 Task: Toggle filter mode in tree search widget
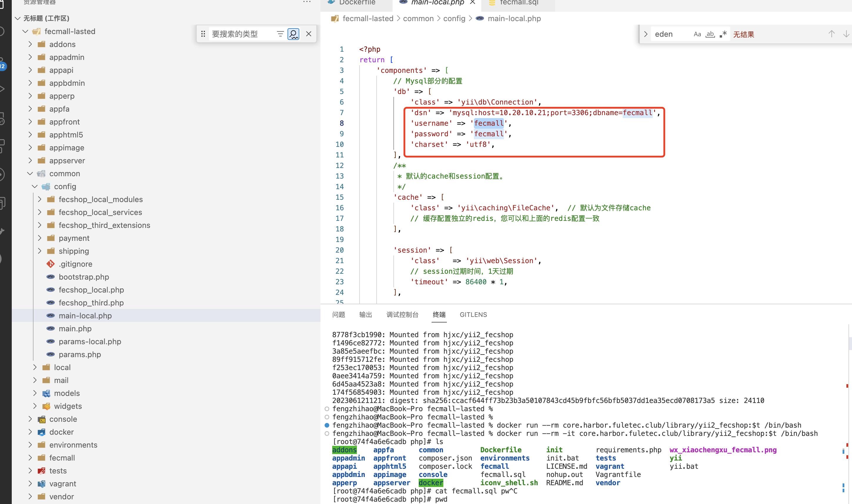click(x=280, y=33)
